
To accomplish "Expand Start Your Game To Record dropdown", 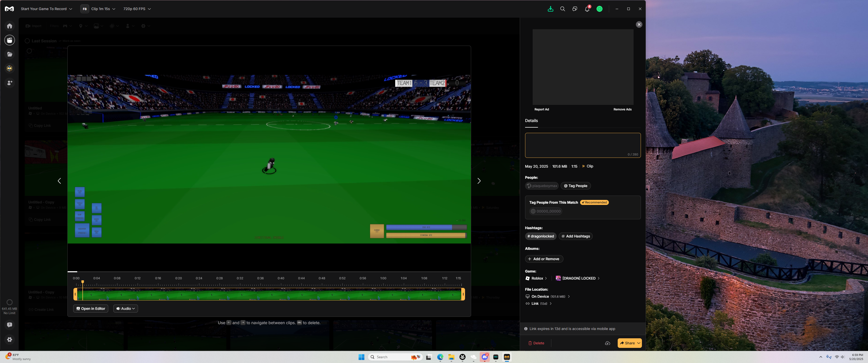I will tap(46, 9).
